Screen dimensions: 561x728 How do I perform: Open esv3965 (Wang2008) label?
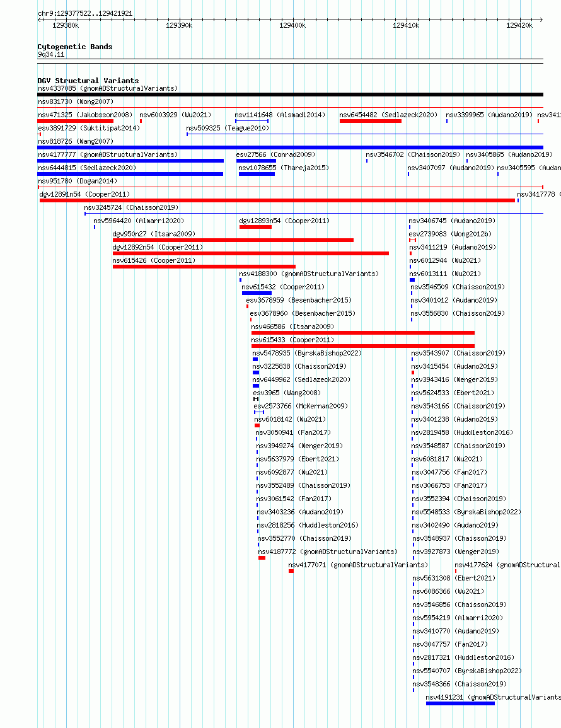tap(287, 393)
